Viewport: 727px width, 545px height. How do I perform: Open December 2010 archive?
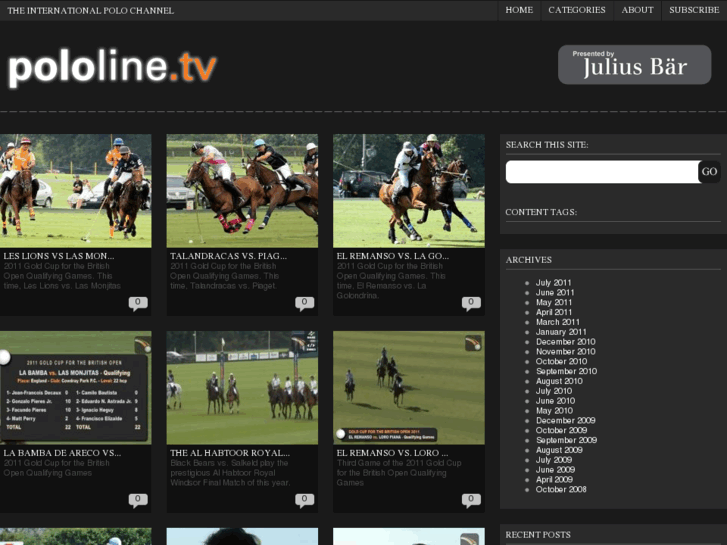coord(566,342)
